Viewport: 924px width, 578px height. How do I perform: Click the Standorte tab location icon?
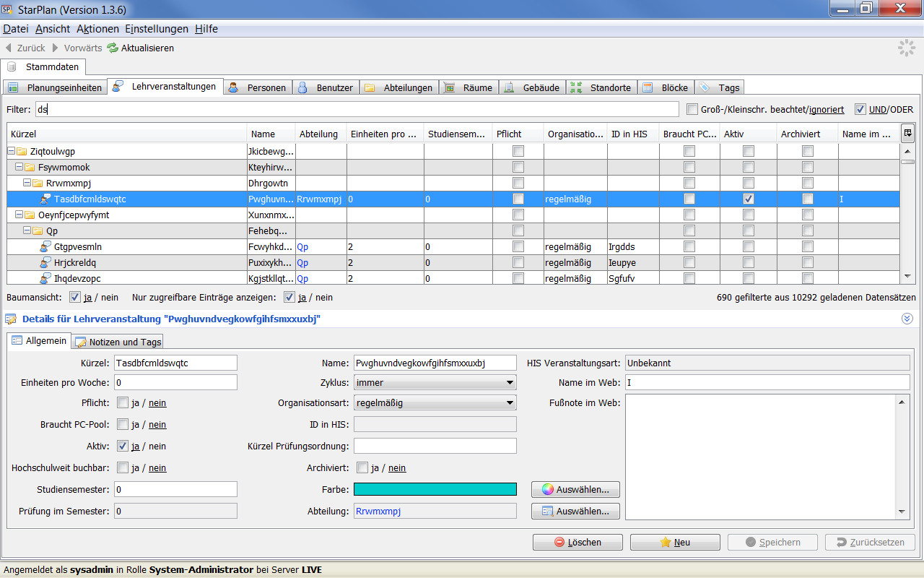(576, 87)
